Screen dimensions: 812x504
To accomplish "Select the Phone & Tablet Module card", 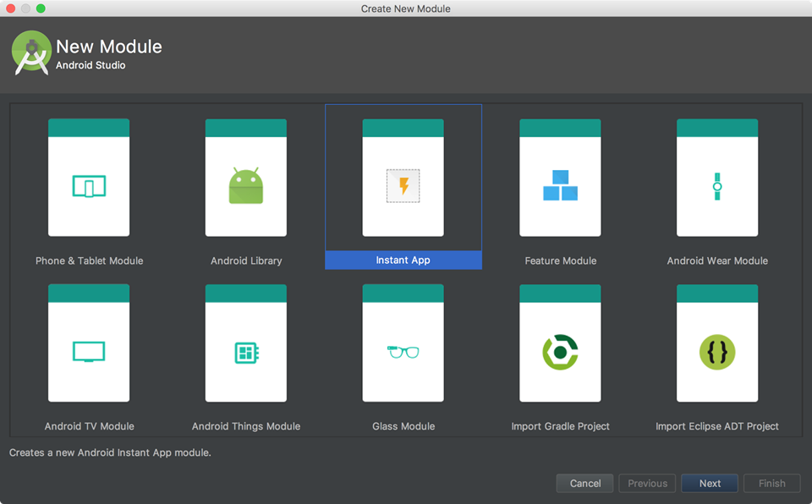I will coord(89,176).
